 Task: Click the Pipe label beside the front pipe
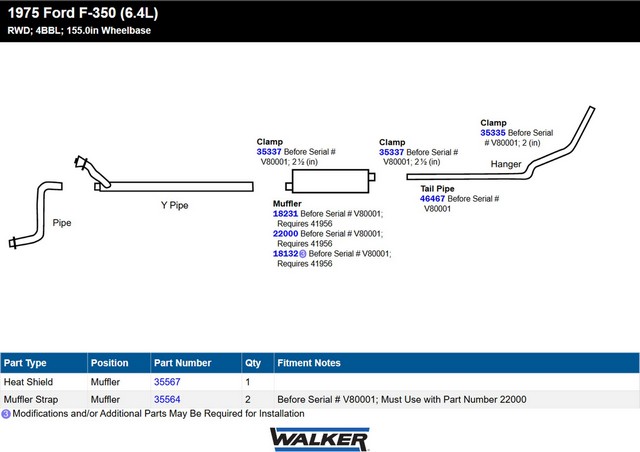coord(62,223)
